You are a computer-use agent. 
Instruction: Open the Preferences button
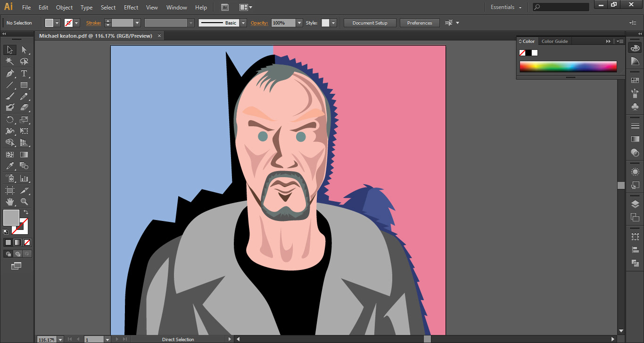pyautogui.click(x=419, y=23)
